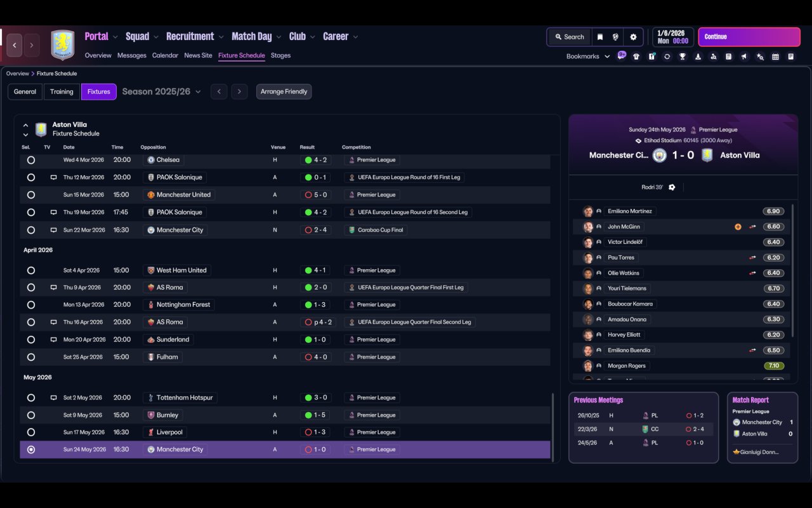Image resolution: width=812 pixels, height=508 pixels.
Task: Click the kit shirt shortcut icon
Action: [x=636, y=57]
